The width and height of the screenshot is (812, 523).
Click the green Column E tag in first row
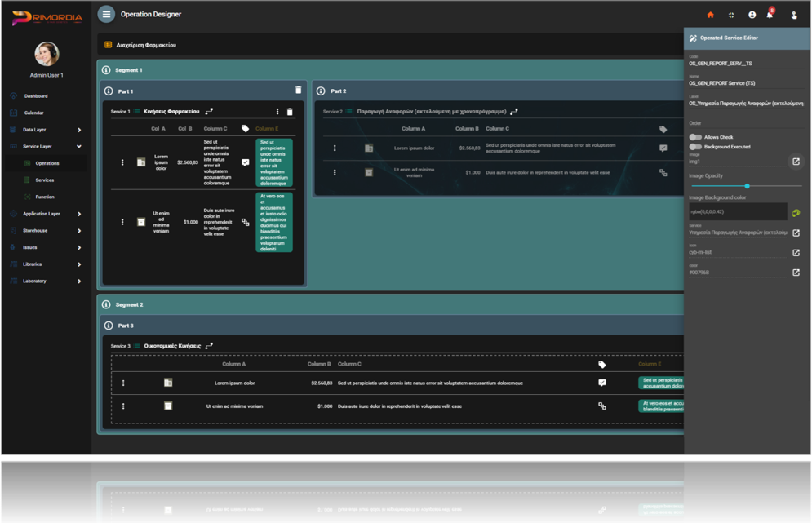[273, 162]
